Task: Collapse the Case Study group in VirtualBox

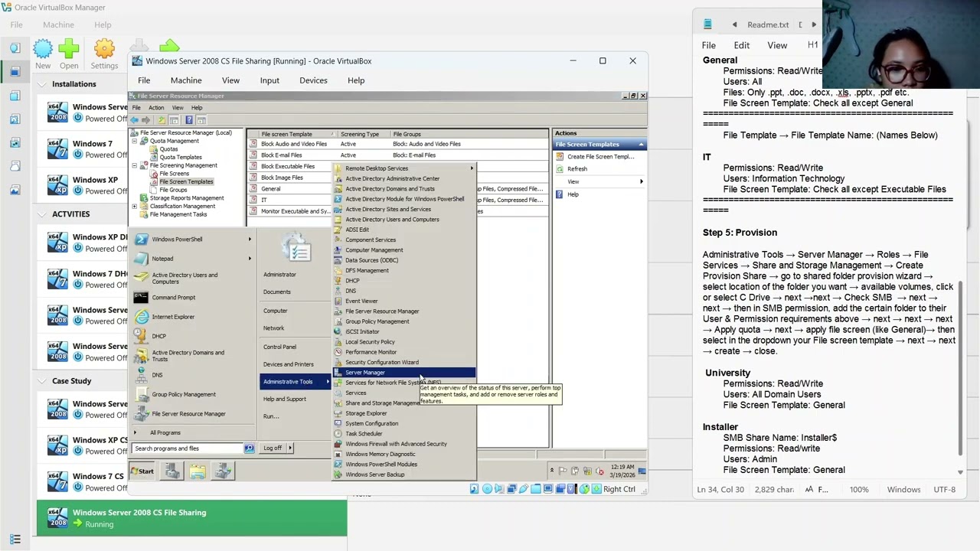Action: (42, 381)
